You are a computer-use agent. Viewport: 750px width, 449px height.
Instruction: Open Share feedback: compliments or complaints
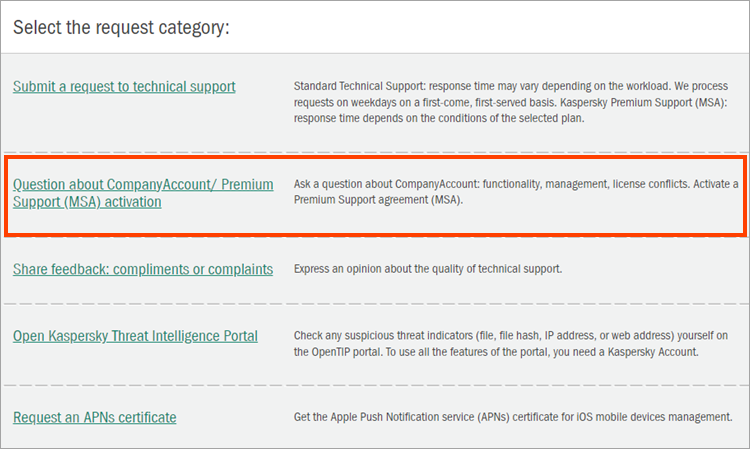142,269
